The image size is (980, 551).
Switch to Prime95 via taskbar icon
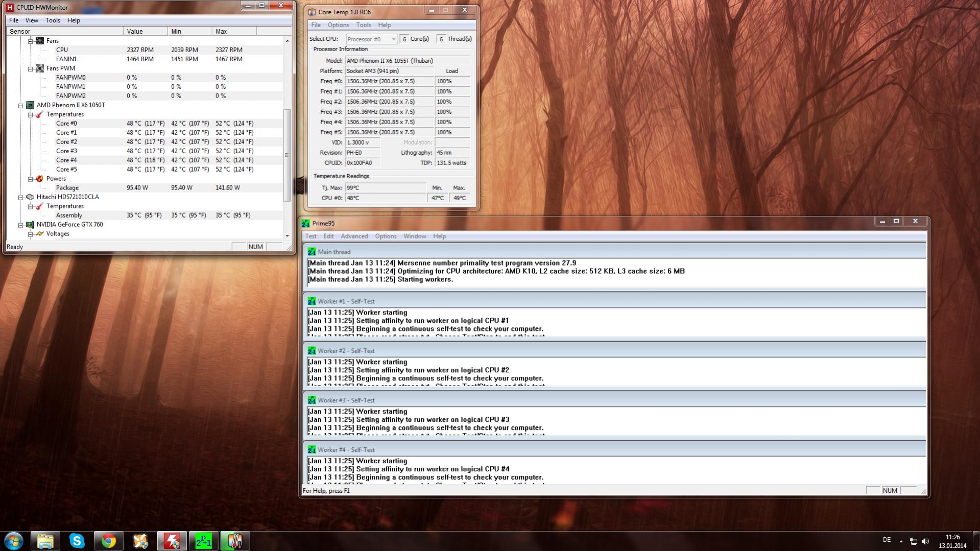(203, 541)
